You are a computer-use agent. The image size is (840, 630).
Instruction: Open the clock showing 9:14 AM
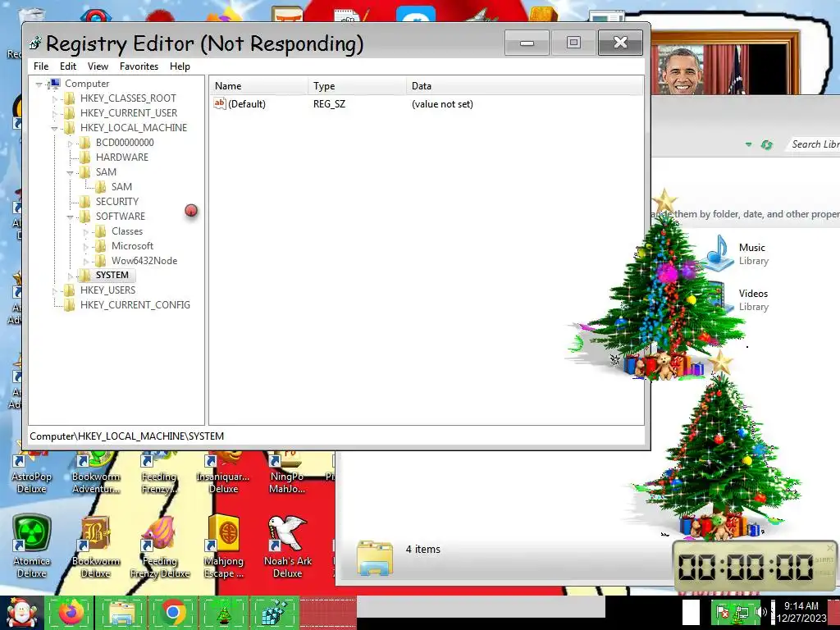click(x=801, y=612)
